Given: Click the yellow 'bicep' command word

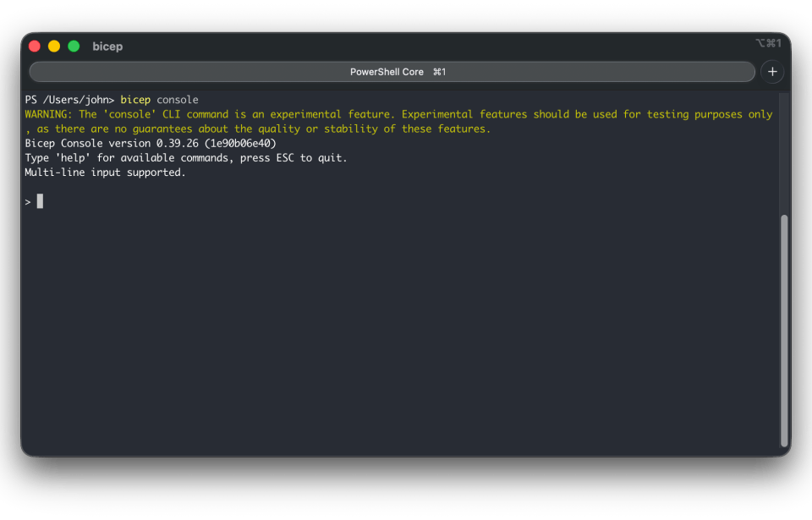Looking at the screenshot, I should pos(135,100).
